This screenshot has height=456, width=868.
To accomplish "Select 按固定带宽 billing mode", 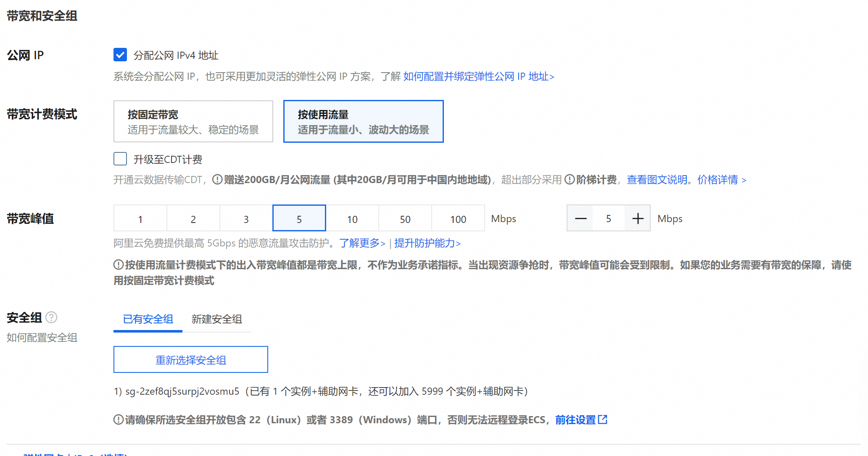I will click(193, 121).
